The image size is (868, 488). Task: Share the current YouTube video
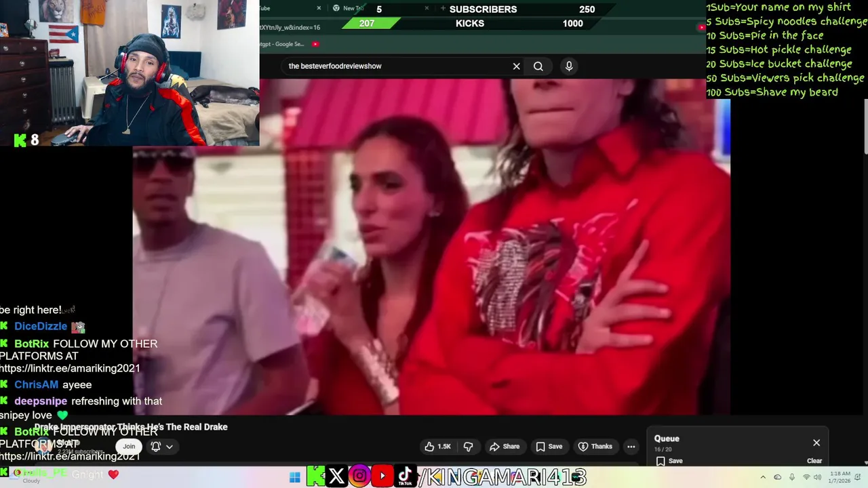[505, 447]
